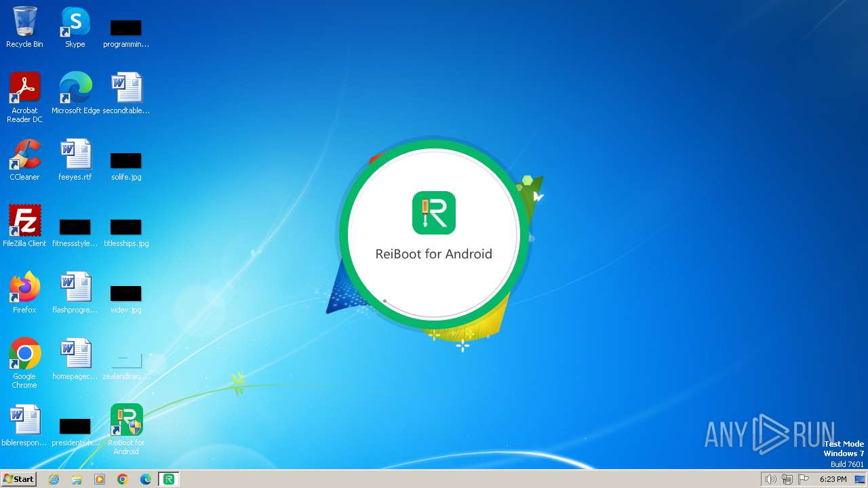
Task: Open Edge from the taskbar
Action: pyautogui.click(x=146, y=479)
